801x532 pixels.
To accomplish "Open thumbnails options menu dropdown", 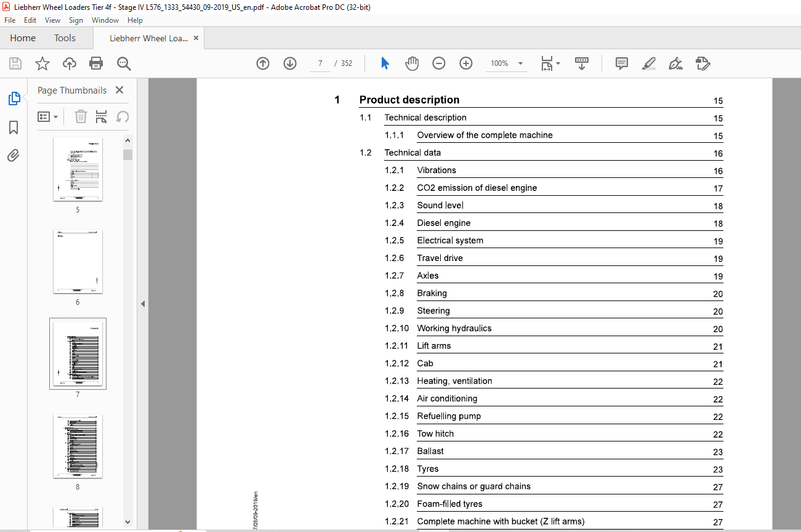I will coord(48,116).
